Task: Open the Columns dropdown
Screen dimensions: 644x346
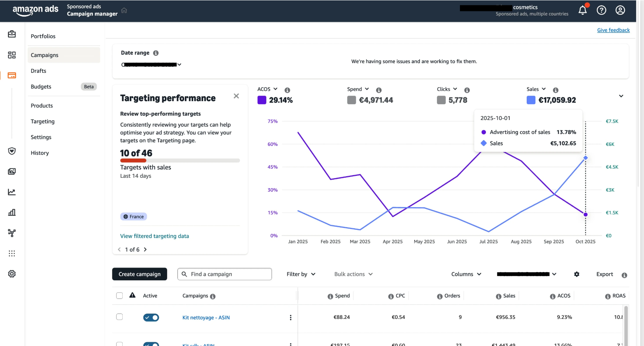Action: 466,274
